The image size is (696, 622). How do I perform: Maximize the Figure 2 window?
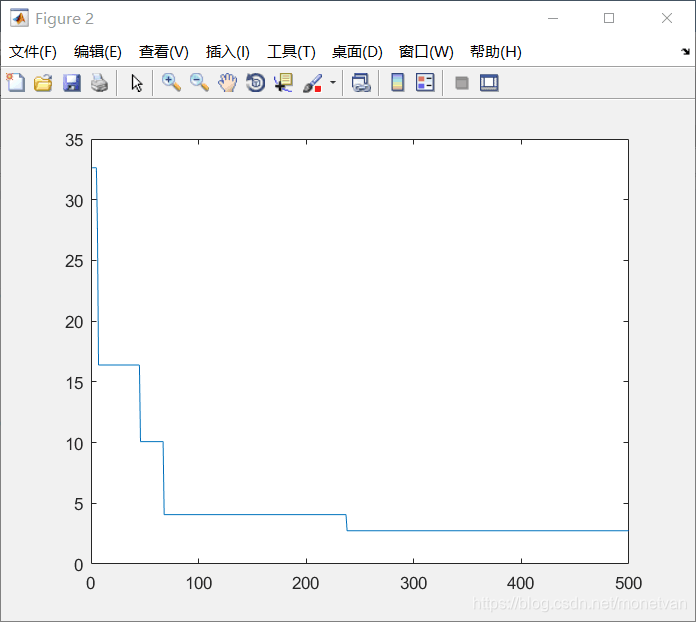point(609,18)
